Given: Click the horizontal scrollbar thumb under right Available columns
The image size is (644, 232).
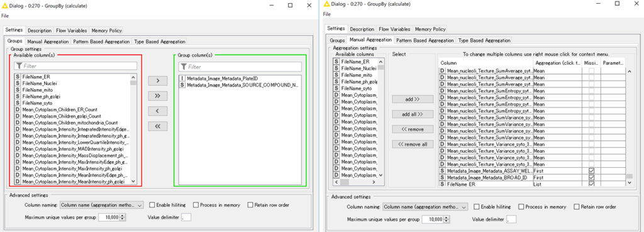Looking at the screenshot, I should tap(344, 182).
